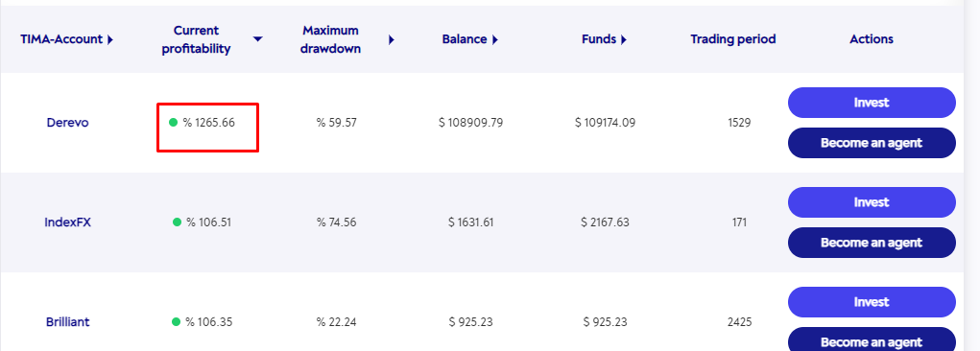The height and width of the screenshot is (351, 980).
Task: Click the Current profitability header text
Action: click(196, 39)
